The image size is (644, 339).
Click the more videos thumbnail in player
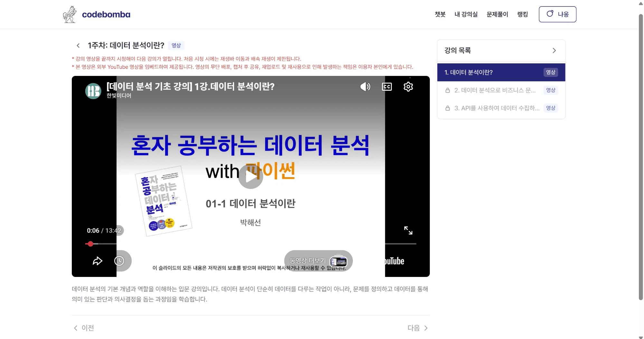339,261
